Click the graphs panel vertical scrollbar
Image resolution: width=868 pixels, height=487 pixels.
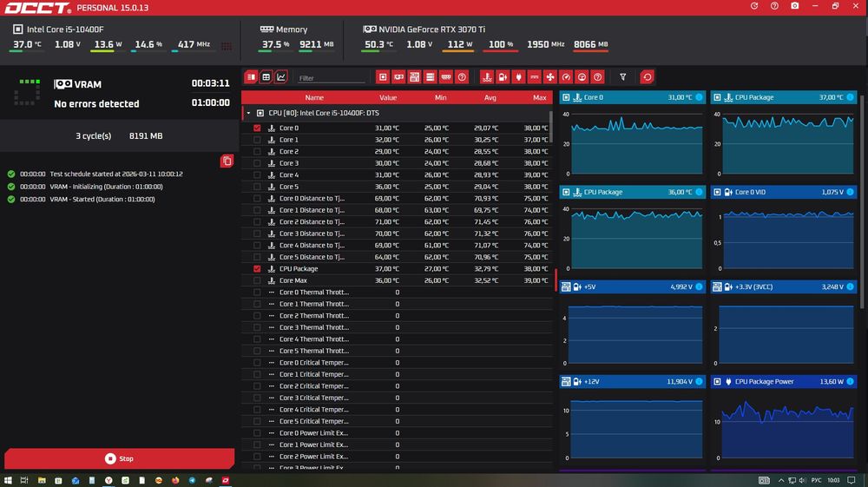click(861, 202)
